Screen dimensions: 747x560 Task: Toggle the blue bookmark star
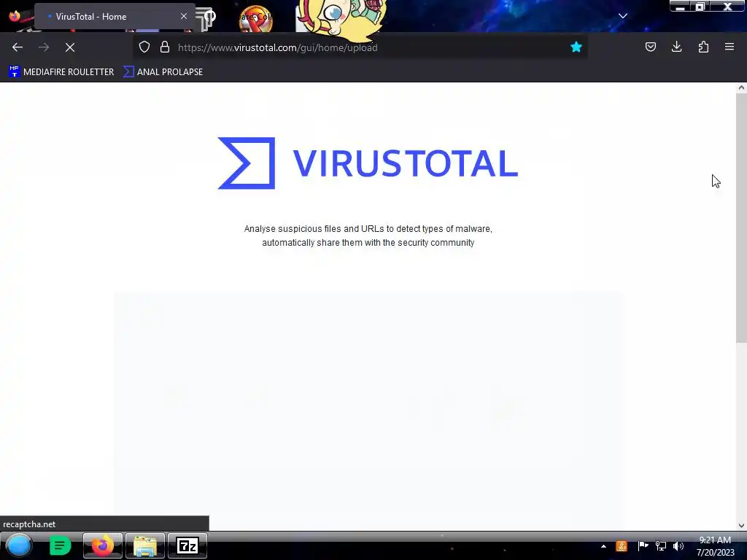[x=576, y=47]
